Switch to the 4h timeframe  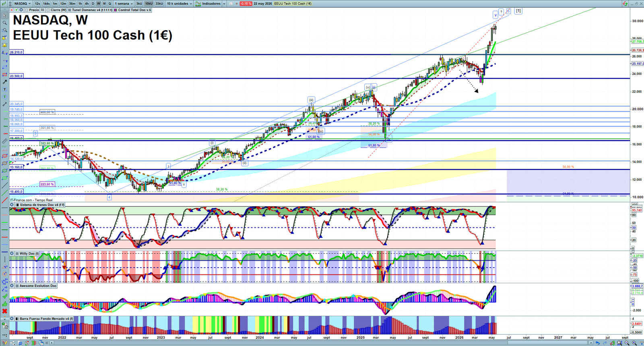[87, 4]
